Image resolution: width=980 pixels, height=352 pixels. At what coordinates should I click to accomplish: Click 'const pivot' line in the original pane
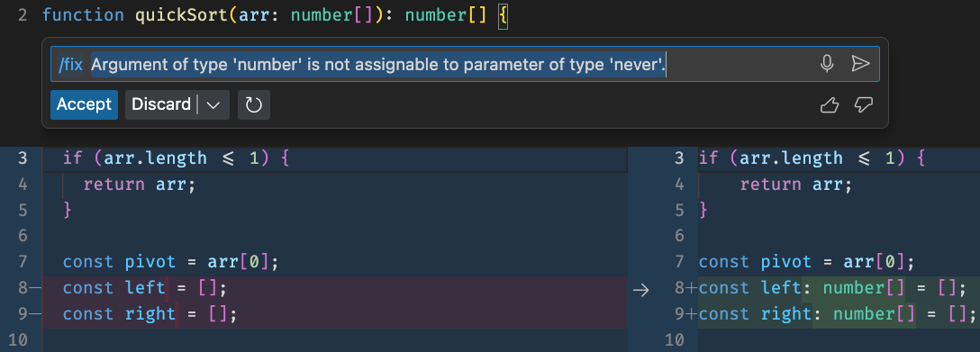tap(170, 261)
